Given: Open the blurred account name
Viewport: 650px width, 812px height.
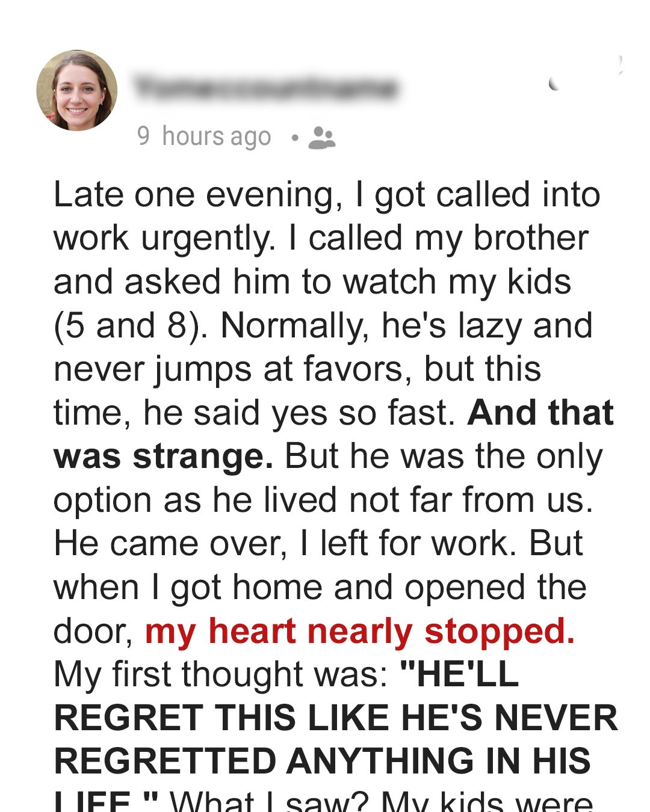Looking at the screenshot, I should click(265, 88).
